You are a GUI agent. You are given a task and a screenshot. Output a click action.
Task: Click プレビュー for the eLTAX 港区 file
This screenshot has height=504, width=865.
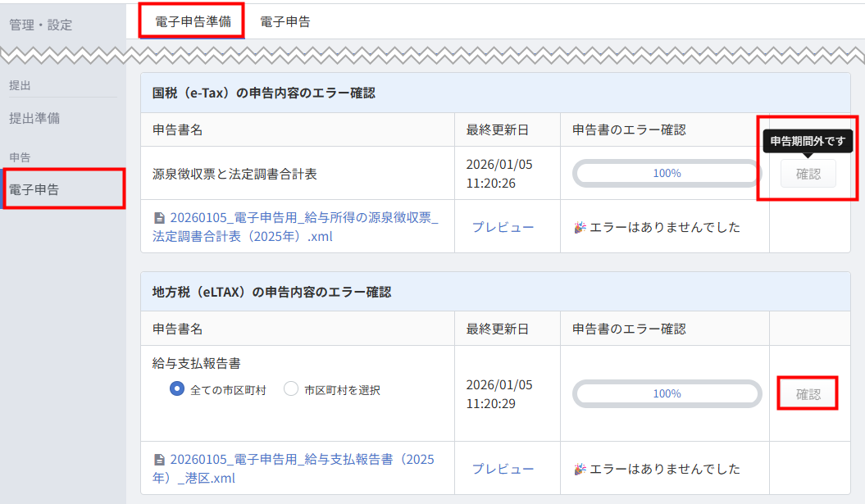[503, 469]
